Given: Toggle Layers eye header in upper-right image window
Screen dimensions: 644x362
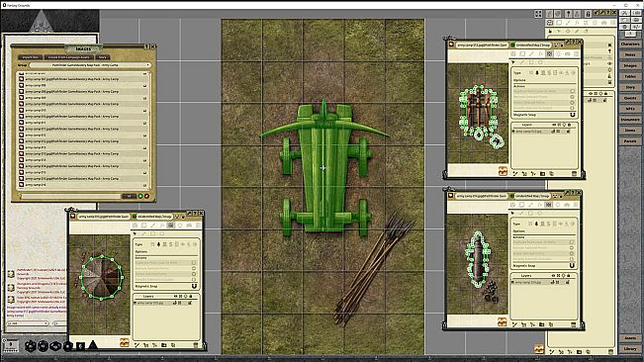Looking at the screenshot, I should (x=554, y=125).
